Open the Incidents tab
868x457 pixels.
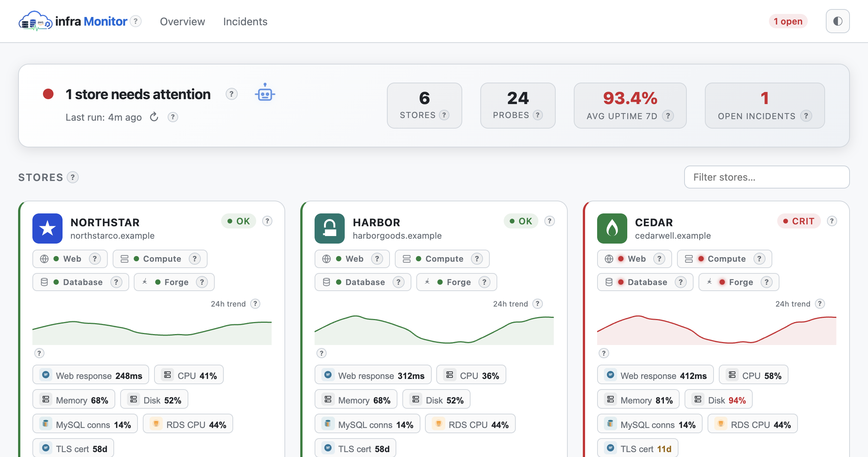[x=245, y=21]
